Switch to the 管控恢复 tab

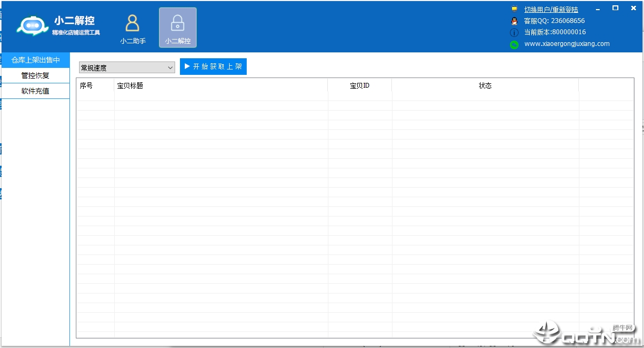pyautogui.click(x=36, y=75)
